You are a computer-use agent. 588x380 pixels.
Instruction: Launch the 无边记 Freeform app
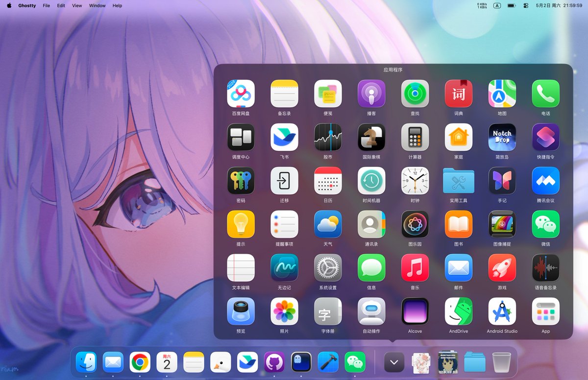[284, 268]
